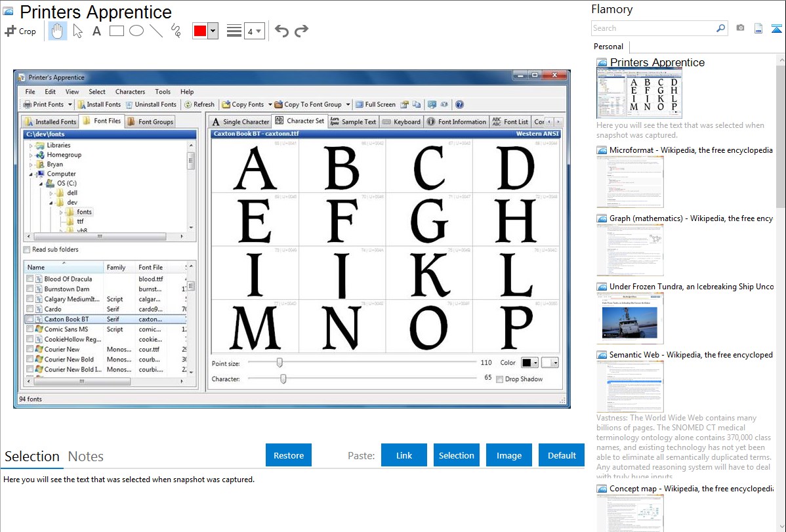Image resolution: width=786 pixels, height=532 pixels.
Task: Select the straight line tool
Action: [156, 31]
